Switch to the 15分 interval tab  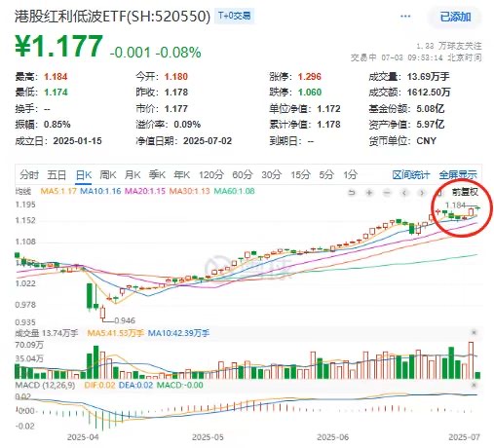(300, 175)
